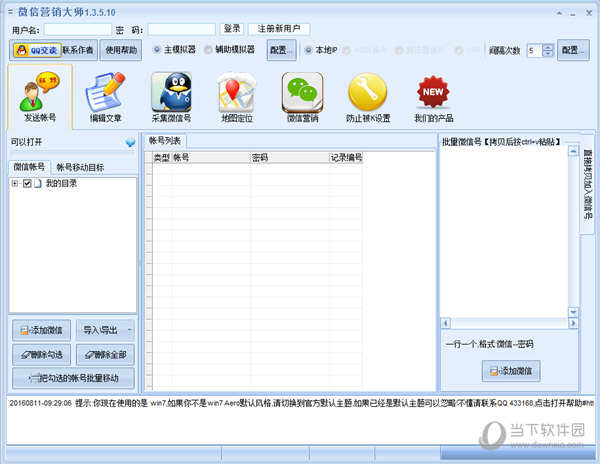Open 我们的产品 NEW badge icon
Viewport: 600px width, 464px height.
[433, 97]
